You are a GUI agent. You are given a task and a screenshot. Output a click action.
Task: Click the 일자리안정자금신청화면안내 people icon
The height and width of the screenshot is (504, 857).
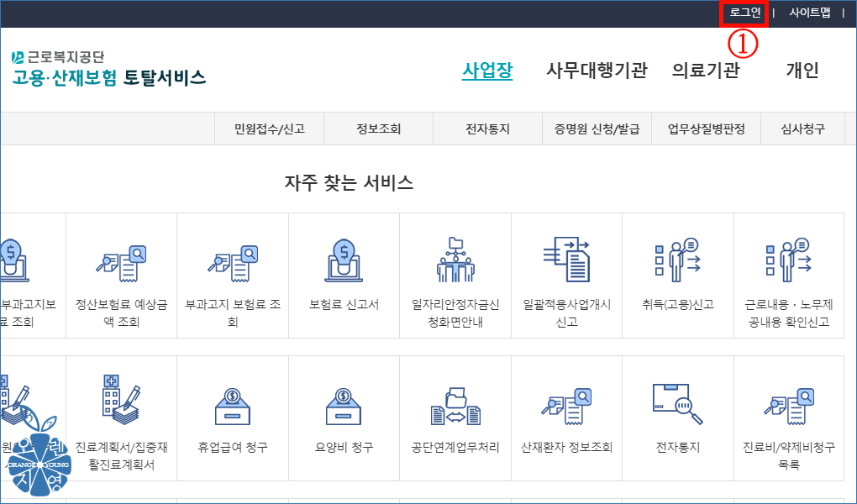coord(455,260)
